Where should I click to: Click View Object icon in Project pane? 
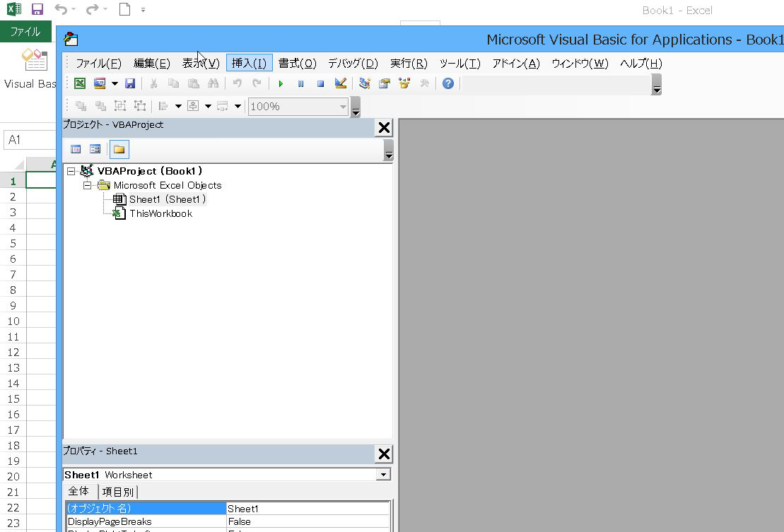pyautogui.click(x=95, y=149)
